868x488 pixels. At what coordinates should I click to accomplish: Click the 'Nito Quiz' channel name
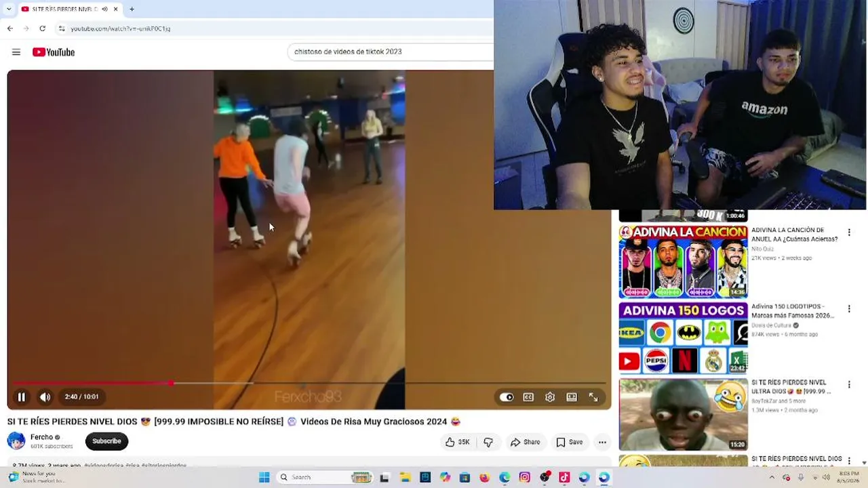(x=762, y=249)
